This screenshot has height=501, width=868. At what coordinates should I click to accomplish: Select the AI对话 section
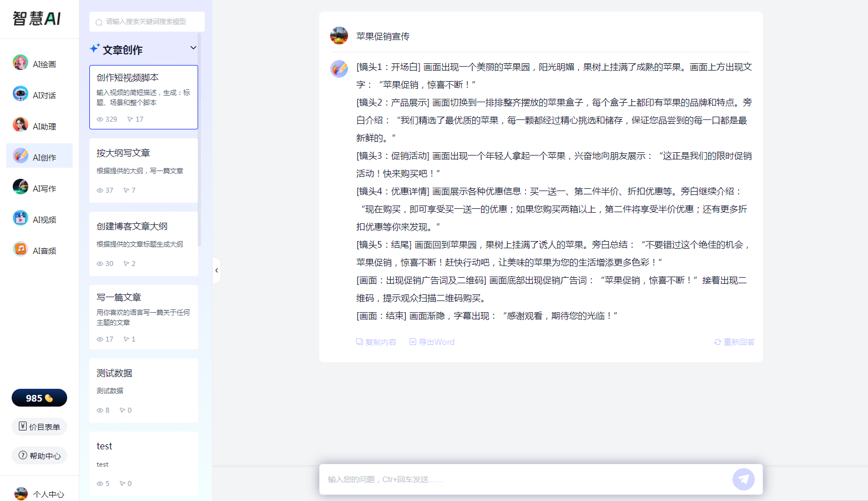tap(39, 94)
